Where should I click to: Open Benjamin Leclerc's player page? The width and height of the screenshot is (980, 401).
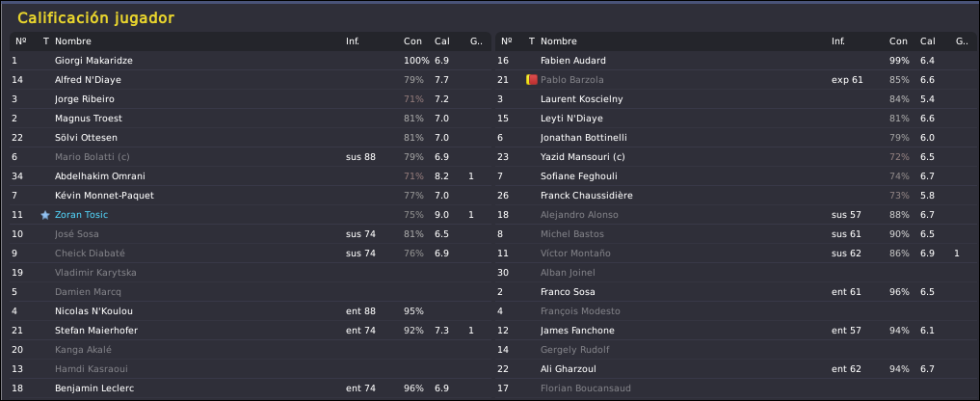pyautogui.click(x=93, y=388)
